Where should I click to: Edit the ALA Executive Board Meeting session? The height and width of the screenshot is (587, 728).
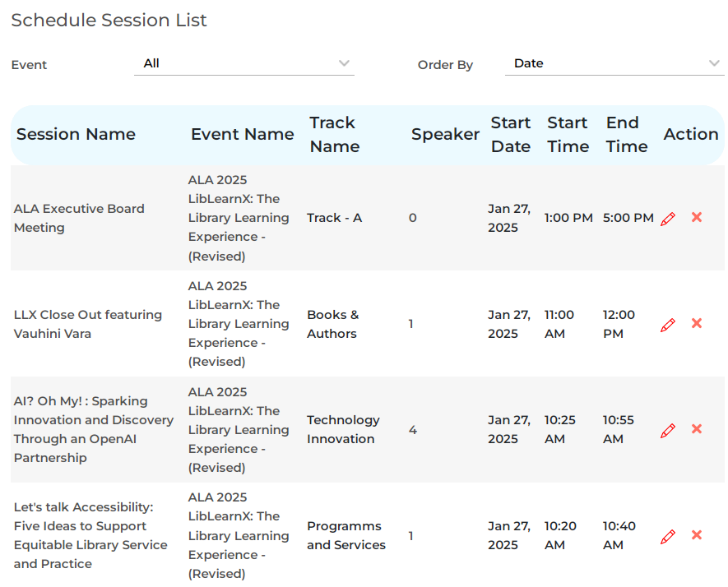(x=668, y=219)
